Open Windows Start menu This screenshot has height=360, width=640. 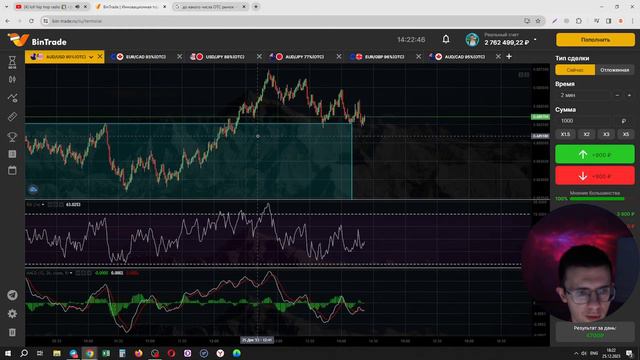8,353
